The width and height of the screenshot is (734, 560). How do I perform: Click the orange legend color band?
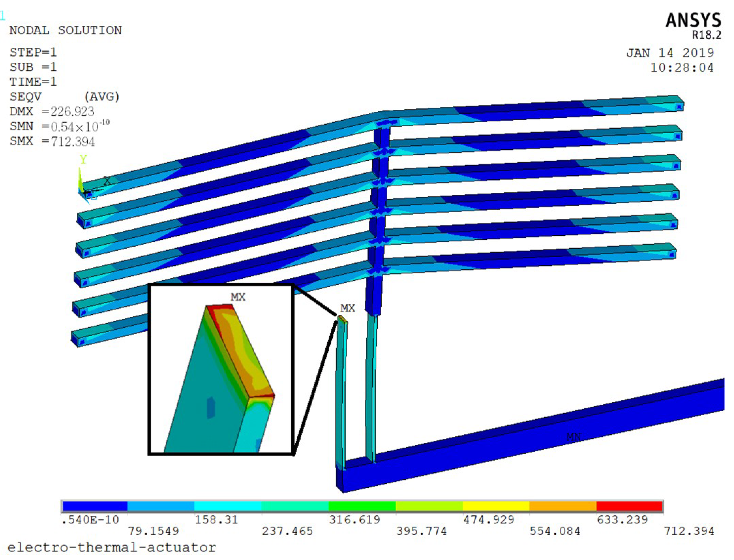(x=563, y=506)
